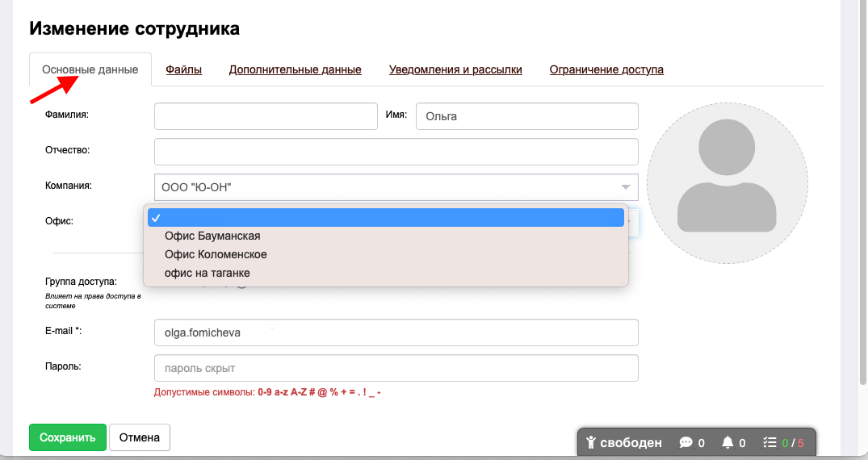Click the Отчество text field
This screenshot has height=460, width=868.
(x=396, y=152)
